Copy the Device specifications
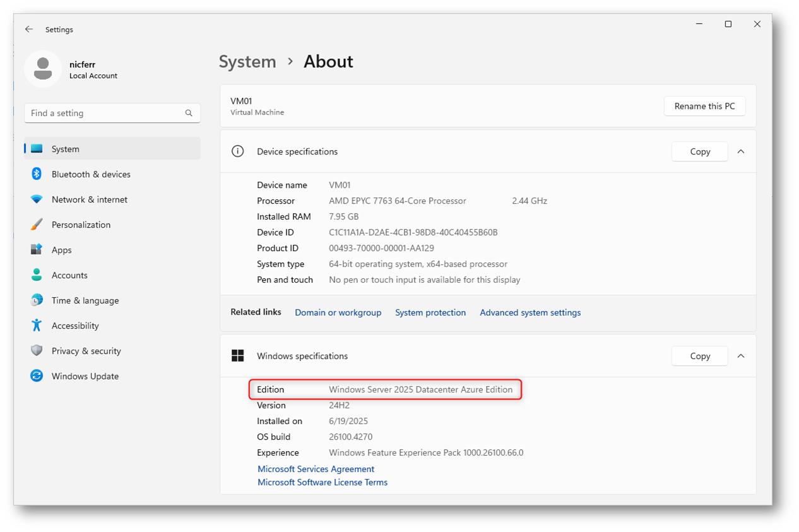 [x=700, y=151]
